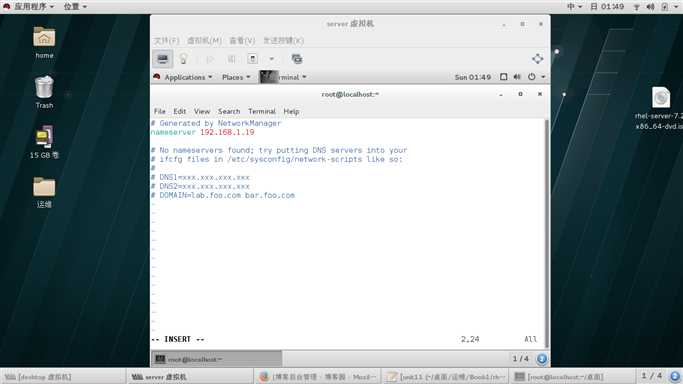Image resolution: width=683 pixels, height=384 pixels.
Task: Pause the virtual machine
Action: click(x=231, y=59)
